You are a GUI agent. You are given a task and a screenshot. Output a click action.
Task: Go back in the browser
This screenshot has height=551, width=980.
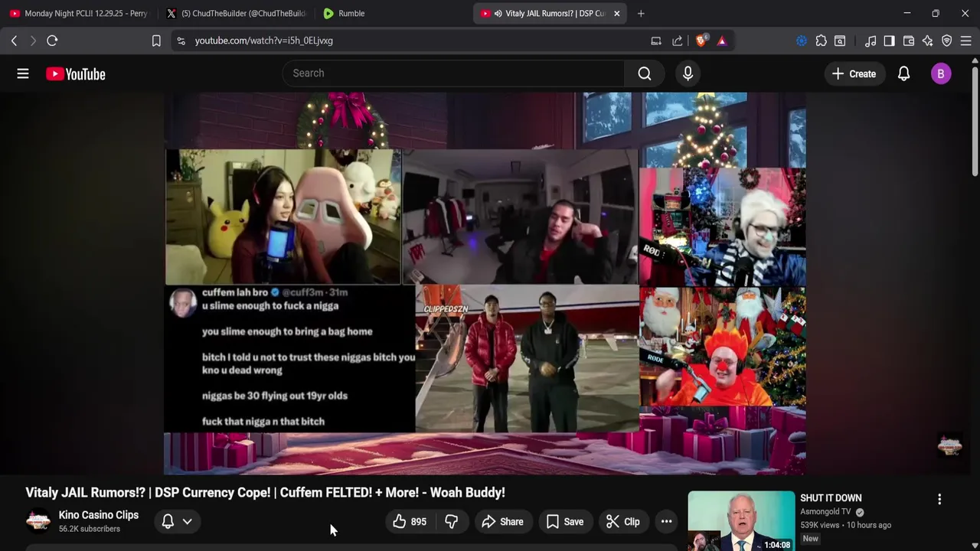click(x=14, y=41)
